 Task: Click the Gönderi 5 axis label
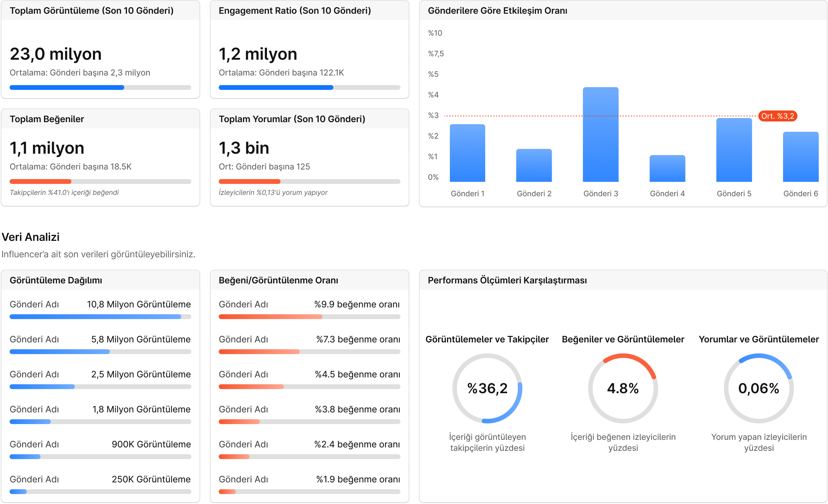734,194
